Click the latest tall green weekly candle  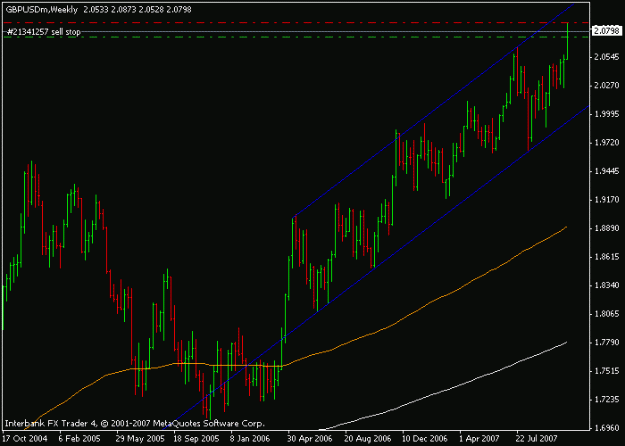(x=567, y=42)
